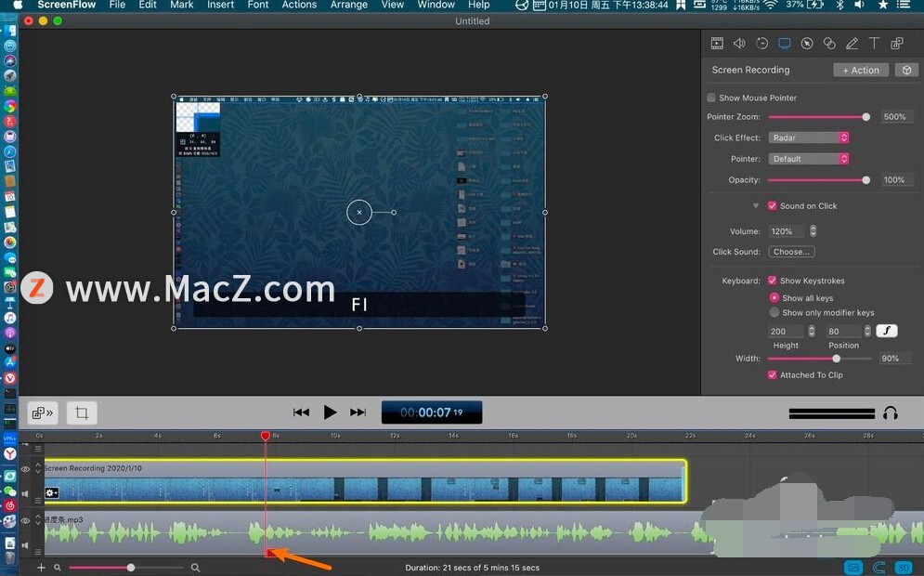Image resolution: width=924 pixels, height=576 pixels.
Task: Open the Screen Recording properties tab
Action: pos(785,43)
